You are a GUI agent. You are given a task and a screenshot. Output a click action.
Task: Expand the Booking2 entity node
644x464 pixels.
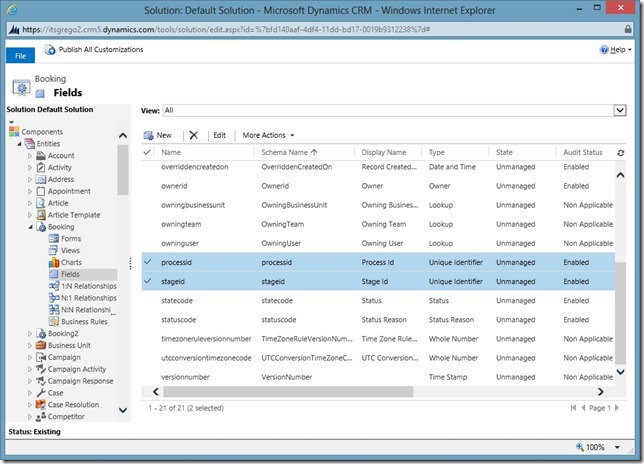tap(31, 333)
